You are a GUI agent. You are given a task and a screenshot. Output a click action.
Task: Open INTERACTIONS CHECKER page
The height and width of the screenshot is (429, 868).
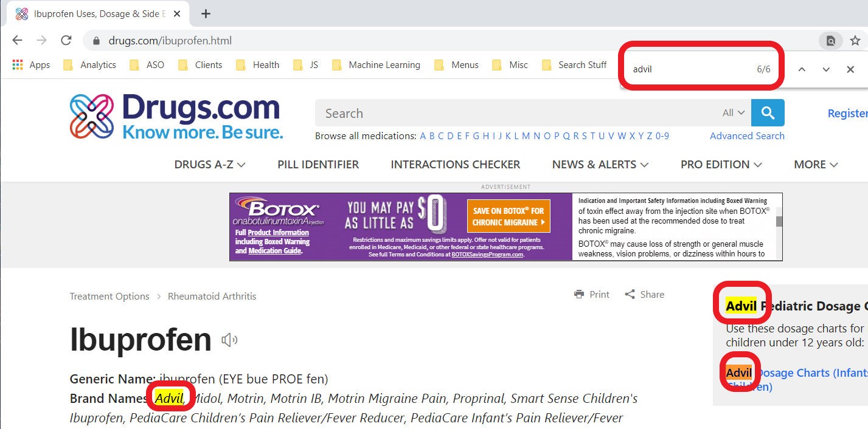(x=456, y=164)
